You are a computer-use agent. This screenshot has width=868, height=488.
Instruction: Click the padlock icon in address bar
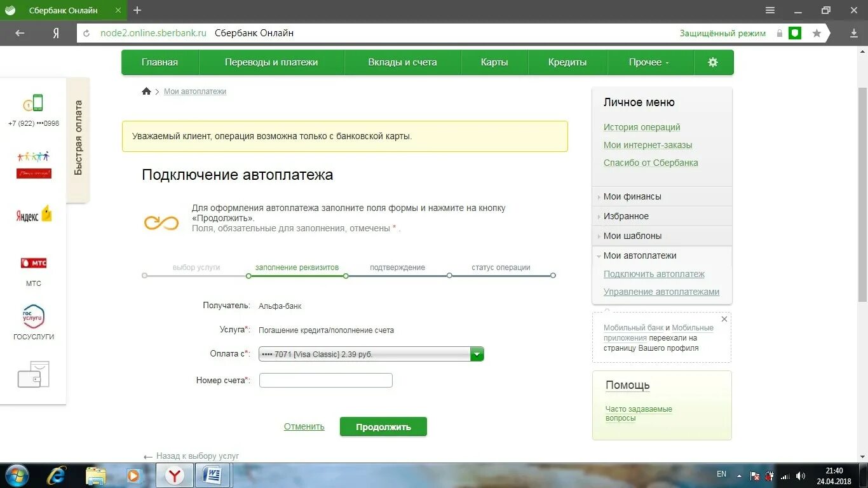coord(780,33)
